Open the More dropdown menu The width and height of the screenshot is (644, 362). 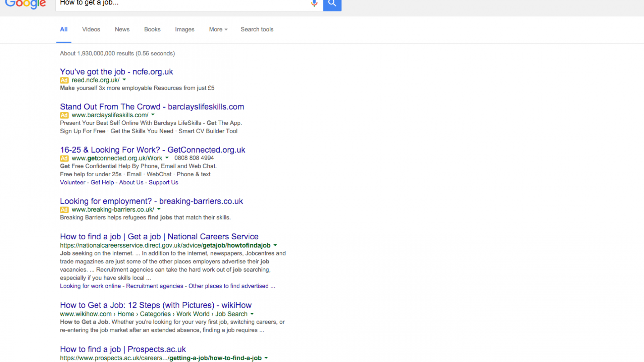pyautogui.click(x=218, y=29)
